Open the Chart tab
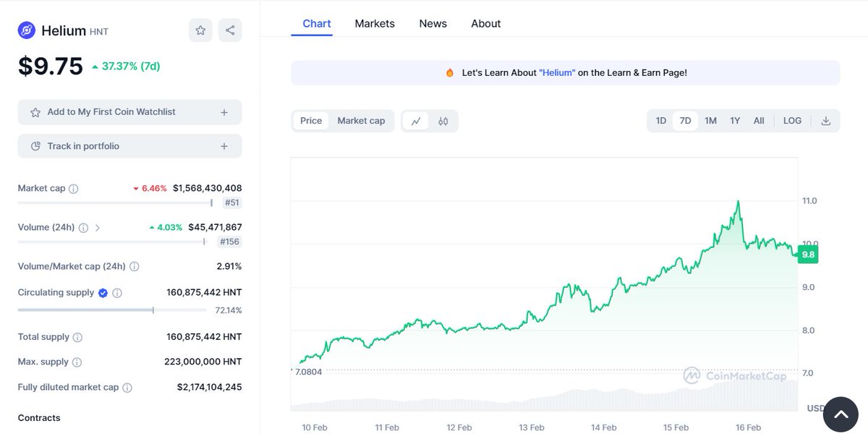 click(317, 23)
